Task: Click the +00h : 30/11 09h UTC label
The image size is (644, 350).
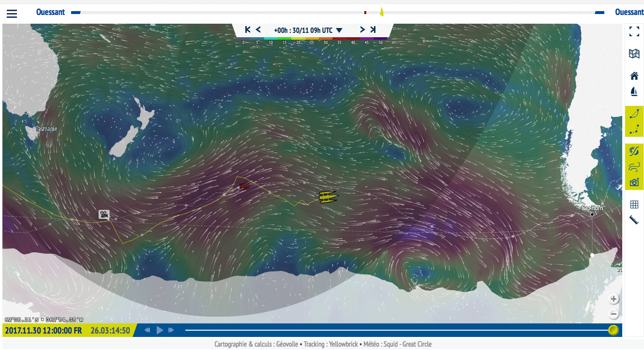Action: coord(303,30)
